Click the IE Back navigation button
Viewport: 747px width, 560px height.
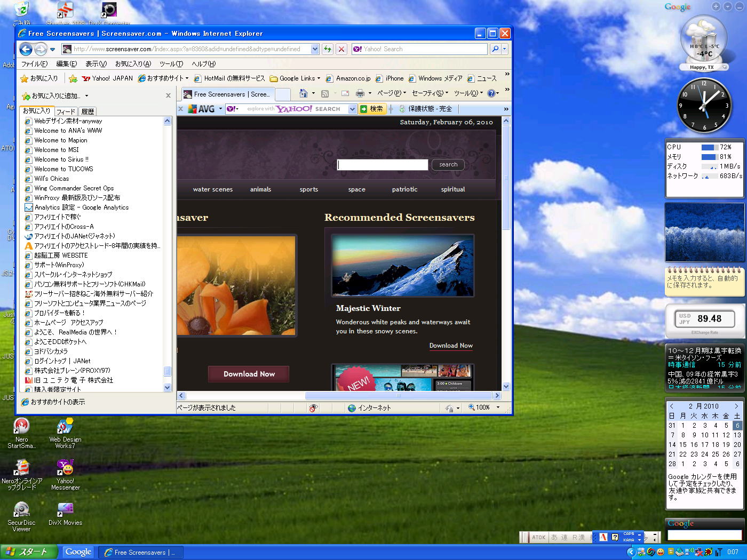pos(26,49)
